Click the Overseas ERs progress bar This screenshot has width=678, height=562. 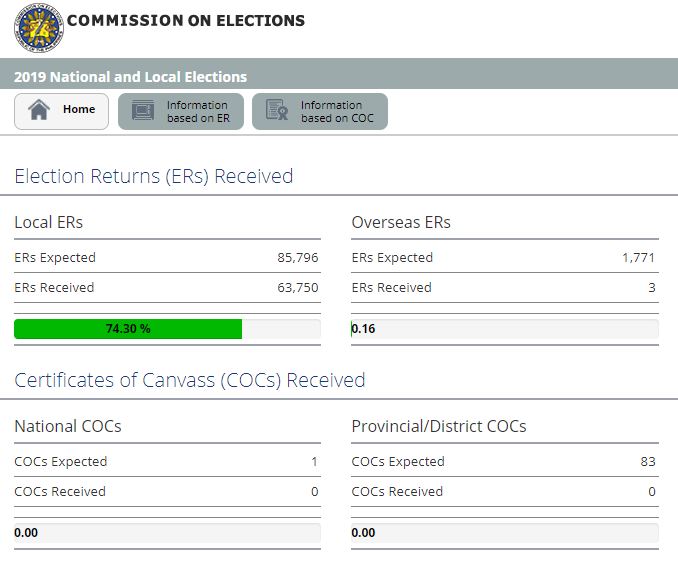point(505,329)
